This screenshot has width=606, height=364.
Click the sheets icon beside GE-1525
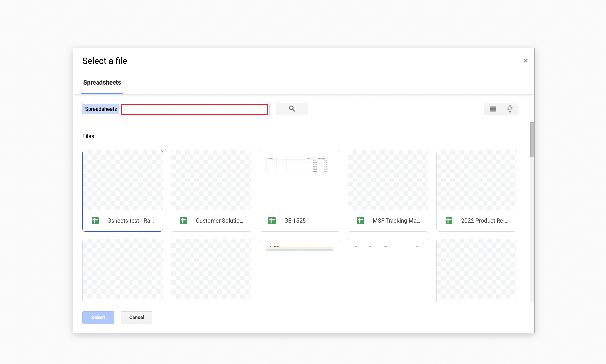[x=272, y=220]
